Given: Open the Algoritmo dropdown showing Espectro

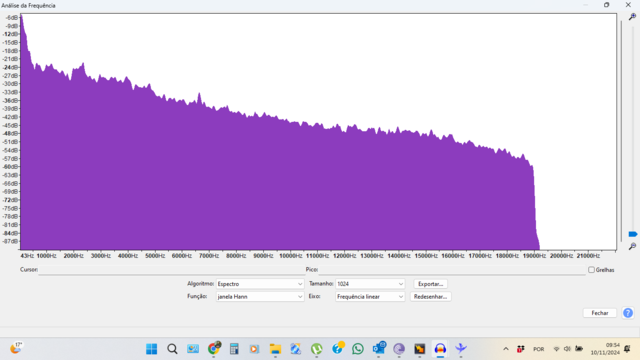Looking at the screenshot, I should click(x=260, y=284).
